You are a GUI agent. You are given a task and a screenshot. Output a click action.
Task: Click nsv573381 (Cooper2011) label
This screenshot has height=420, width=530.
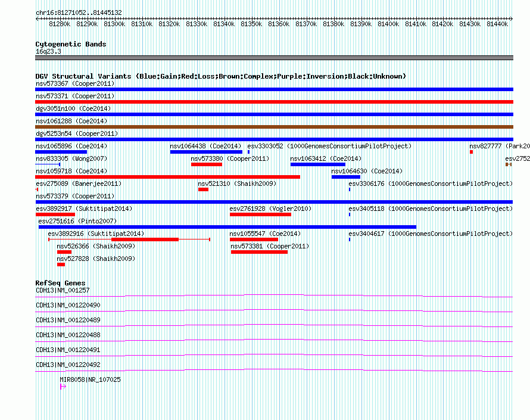(270, 246)
